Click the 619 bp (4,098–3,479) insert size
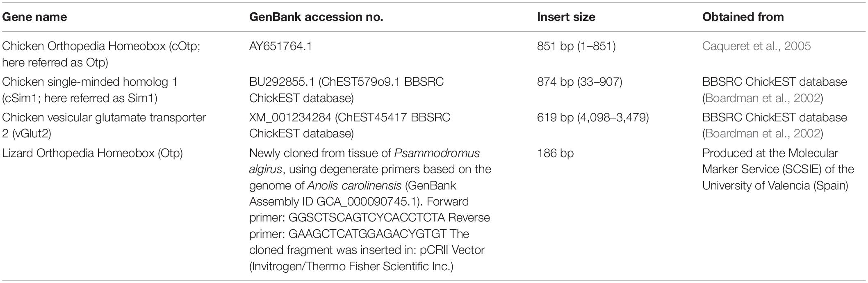868x283 pixels. tap(593, 117)
